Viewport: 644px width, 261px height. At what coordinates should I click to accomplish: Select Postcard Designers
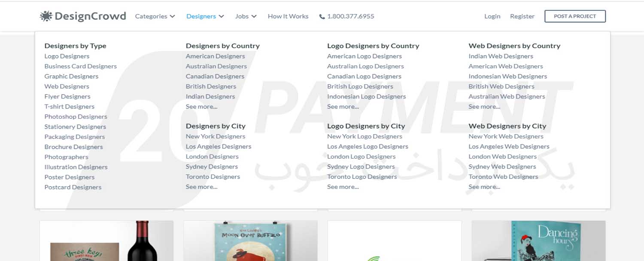[73, 187]
